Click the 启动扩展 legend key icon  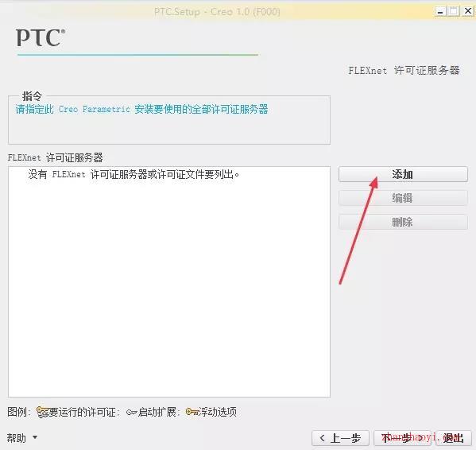click(132, 413)
